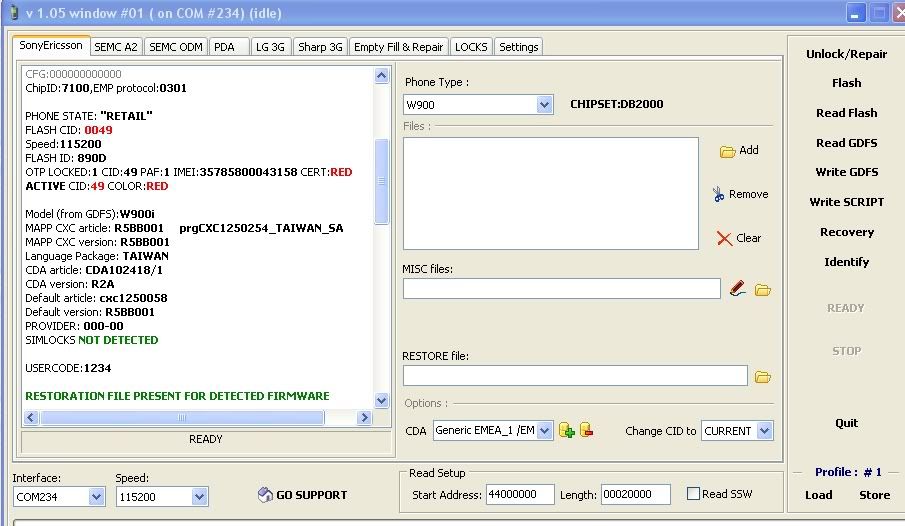Screen dimensions: 905x526
Task: Click the CDA add (green plus) icon
Action: tap(566, 430)
